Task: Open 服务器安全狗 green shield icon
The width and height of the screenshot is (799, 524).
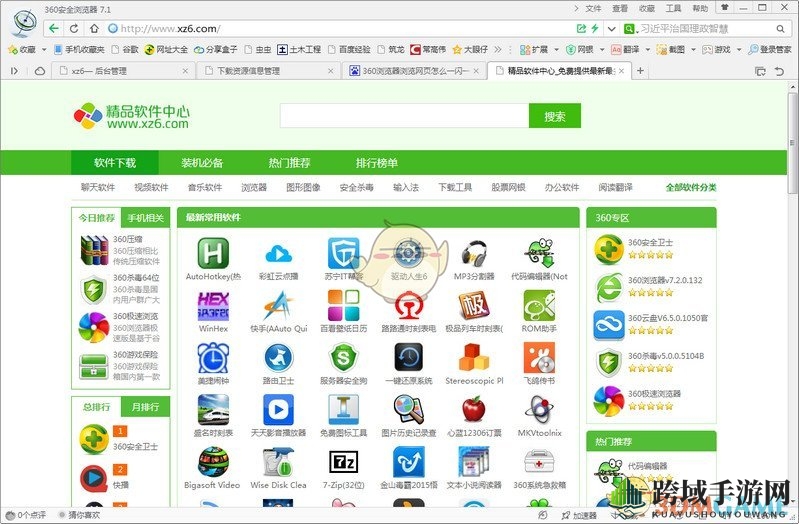Action: coord(343,357)
